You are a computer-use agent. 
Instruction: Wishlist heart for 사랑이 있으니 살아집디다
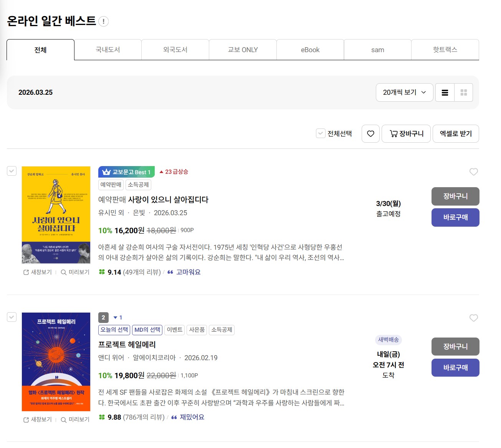[474, 172]
